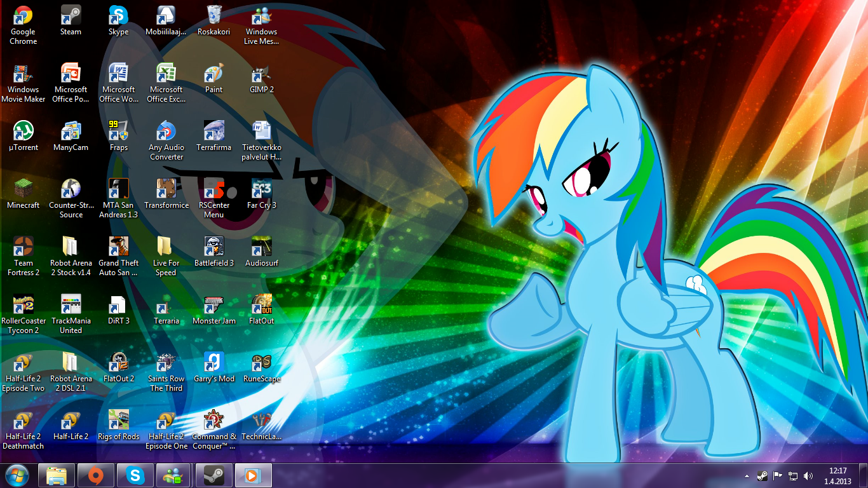Viewport: 868px width, 488px height.
Task: Select the Counter-Strike Source shortcut
Action: [71, 199]
